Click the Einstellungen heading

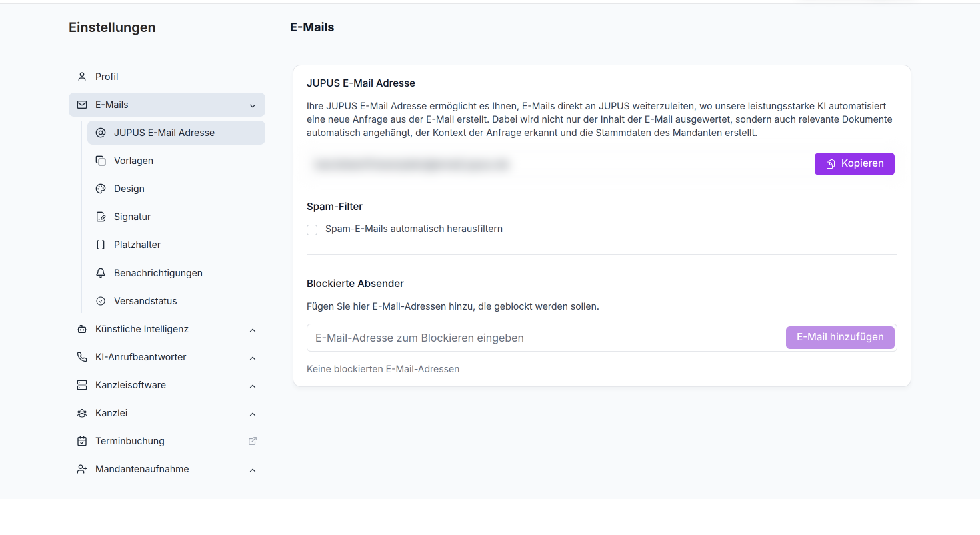coord(112,27)
